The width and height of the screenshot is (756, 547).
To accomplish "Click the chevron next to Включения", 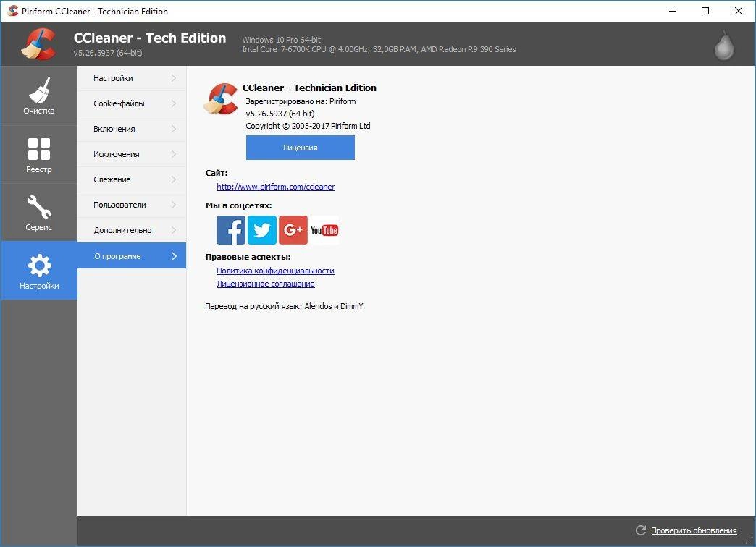I will pos(174,129).
